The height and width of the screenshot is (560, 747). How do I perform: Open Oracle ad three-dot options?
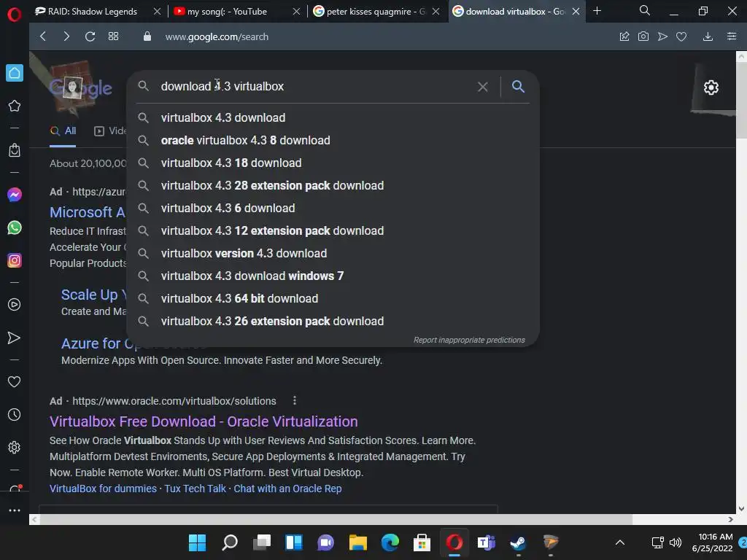point(295,400)
